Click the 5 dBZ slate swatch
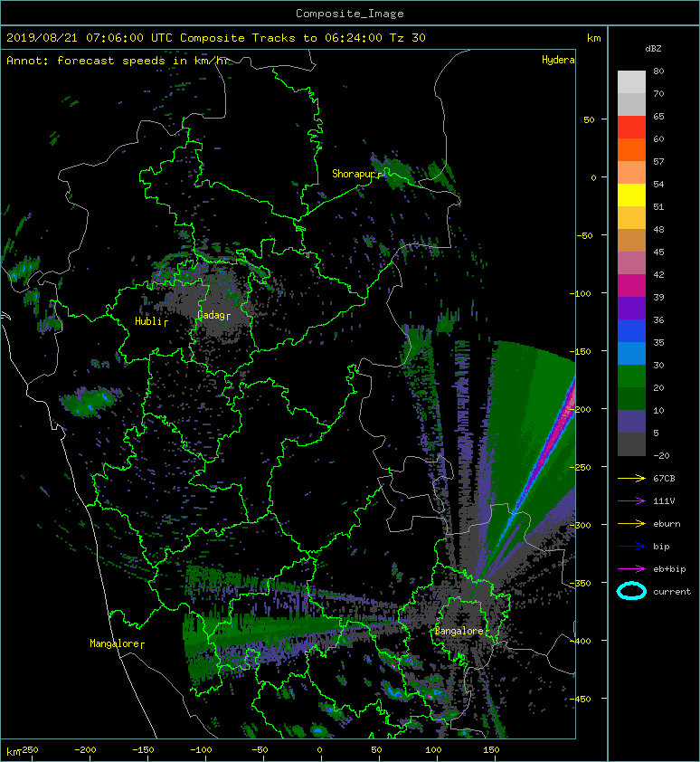 click(631, 422)
